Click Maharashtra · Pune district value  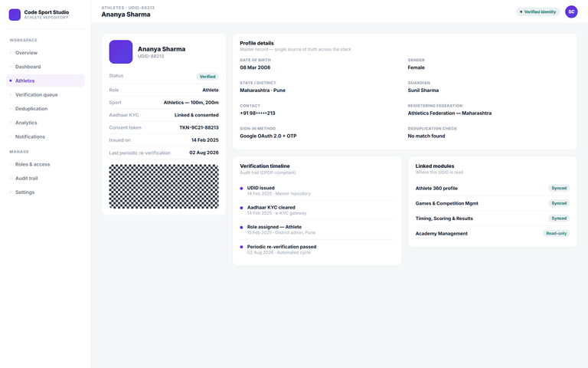tap(263, 90)
